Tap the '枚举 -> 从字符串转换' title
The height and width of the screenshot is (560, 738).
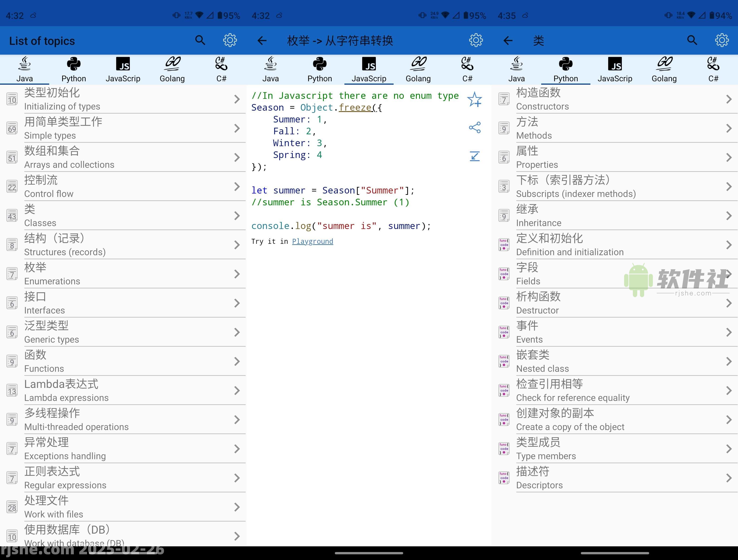pos(340,41)
